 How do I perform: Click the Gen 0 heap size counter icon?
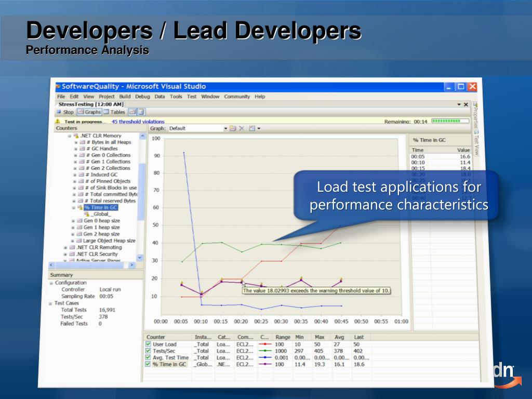(79, 220)
